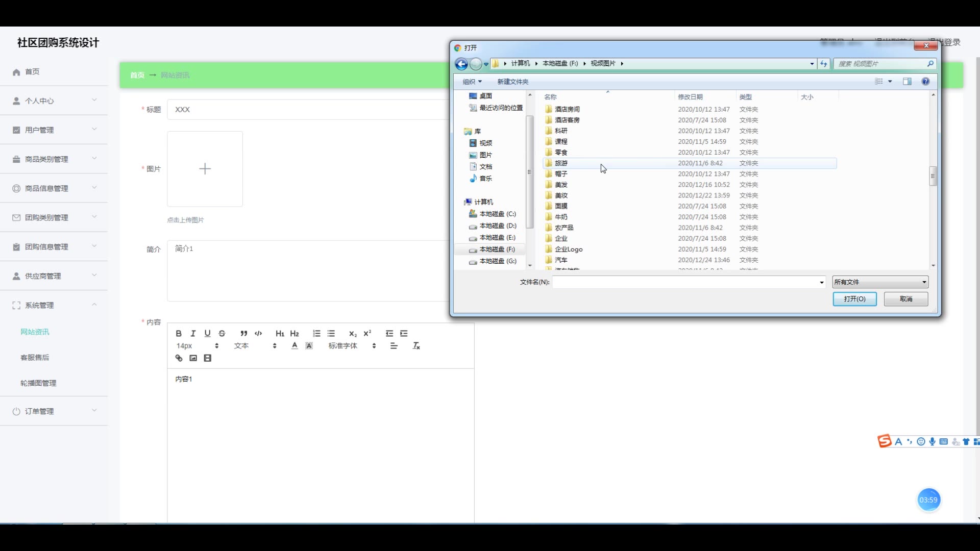Click the insert video icon in editor
This screenshot has height=551, width=980.
tap(207, 358)
